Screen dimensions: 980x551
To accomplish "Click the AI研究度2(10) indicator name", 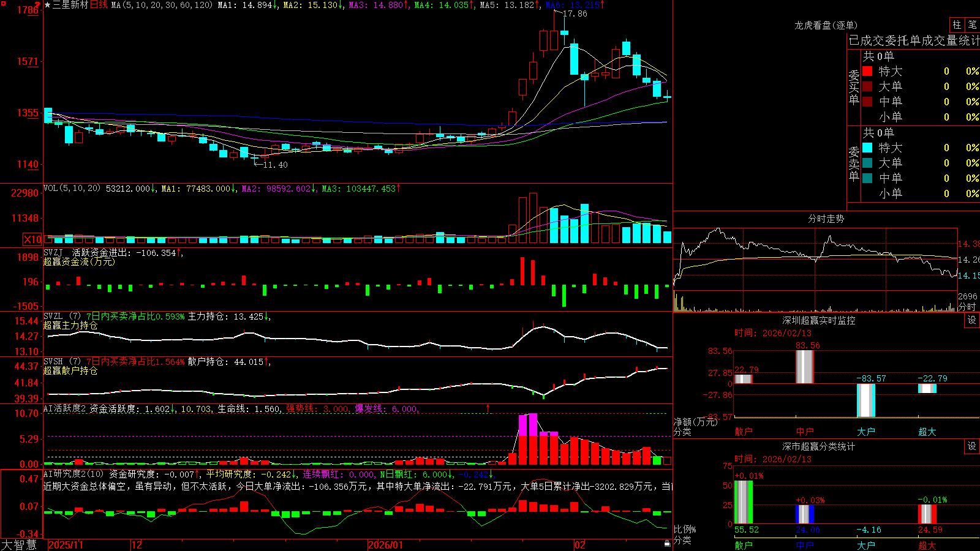I will click(73, 474).
